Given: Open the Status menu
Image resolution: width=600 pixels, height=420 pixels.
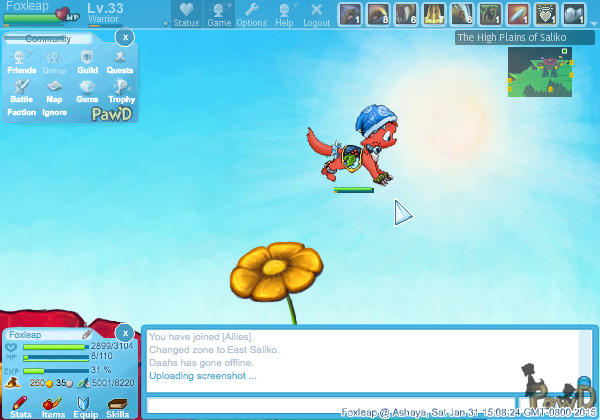Looking at the screenshot, I should 186,14.
